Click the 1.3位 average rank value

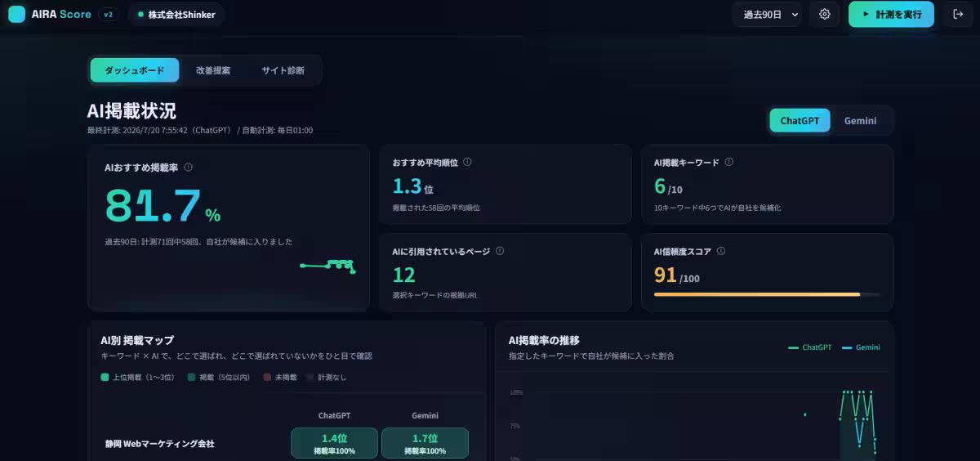coord(412,186)
